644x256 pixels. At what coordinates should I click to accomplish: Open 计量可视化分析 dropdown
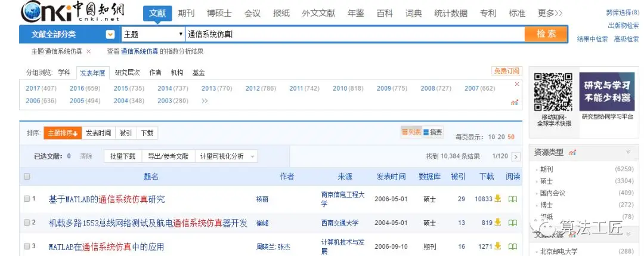[227, 156]
